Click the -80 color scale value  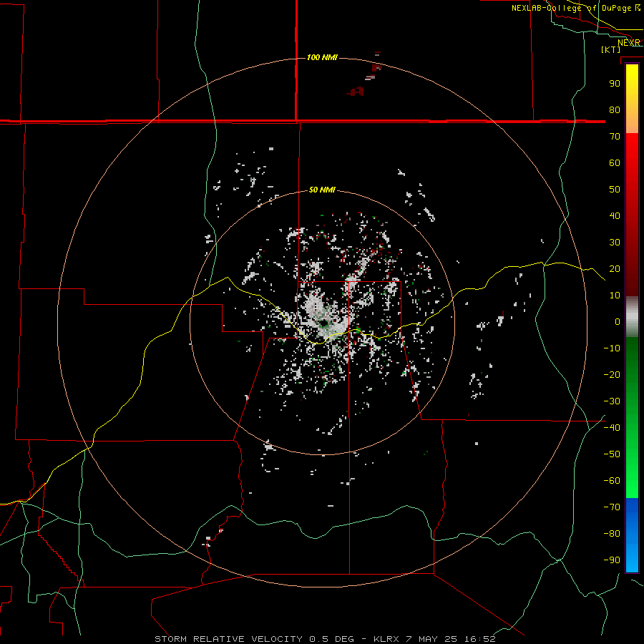click(x=612, y=534)
